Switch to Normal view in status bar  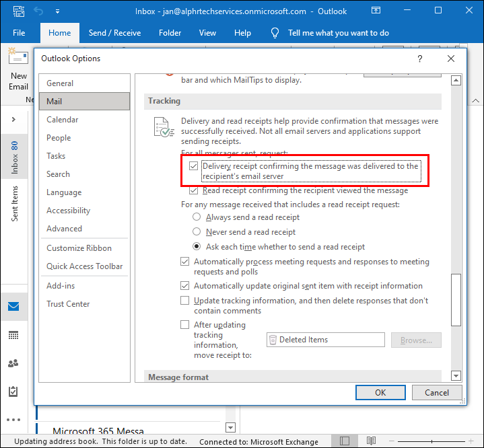(345, 441)
